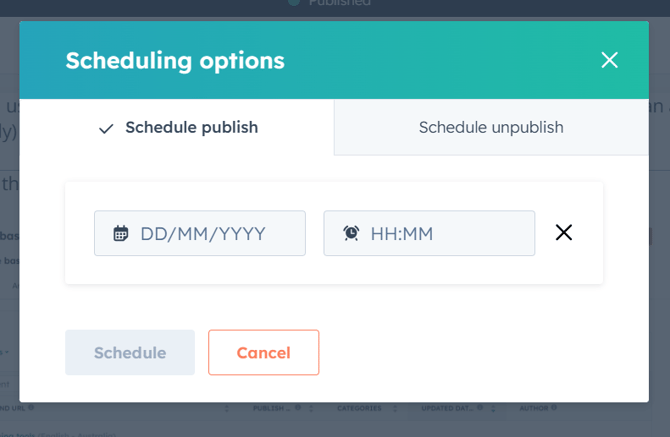
Task: Click the checkmark icon on Schedule publish
Action: click(x=106, y=129)
